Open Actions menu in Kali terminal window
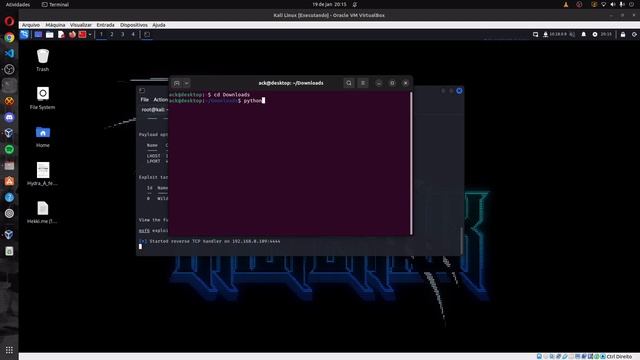This screenshot has width=640, height=360. point(160,100)
